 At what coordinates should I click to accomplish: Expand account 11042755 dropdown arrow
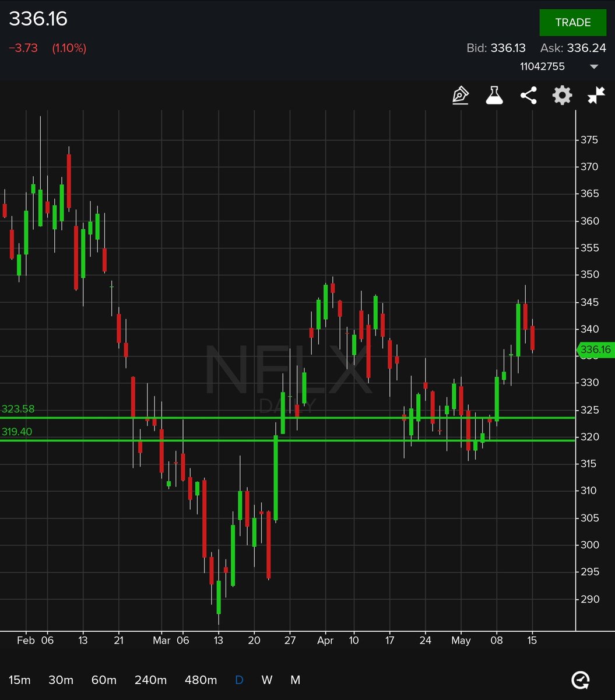coord(594,66)
